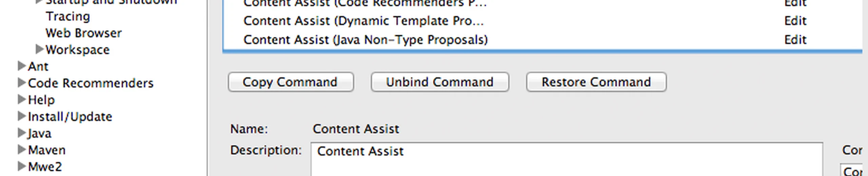Open the Code Recommenders preferences label

(91, 83)
